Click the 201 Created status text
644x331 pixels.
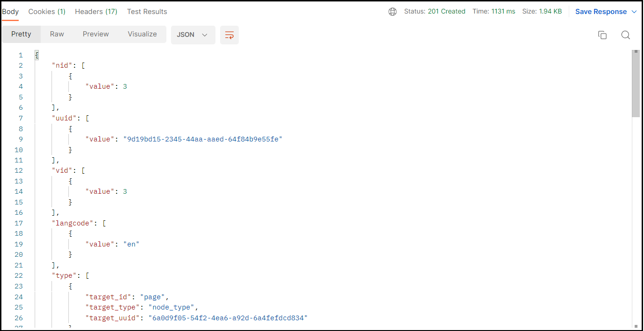[446, 12]
